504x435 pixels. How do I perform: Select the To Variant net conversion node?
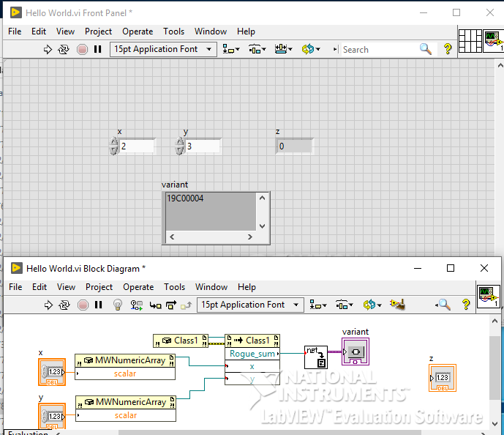[x=316, y=357]
